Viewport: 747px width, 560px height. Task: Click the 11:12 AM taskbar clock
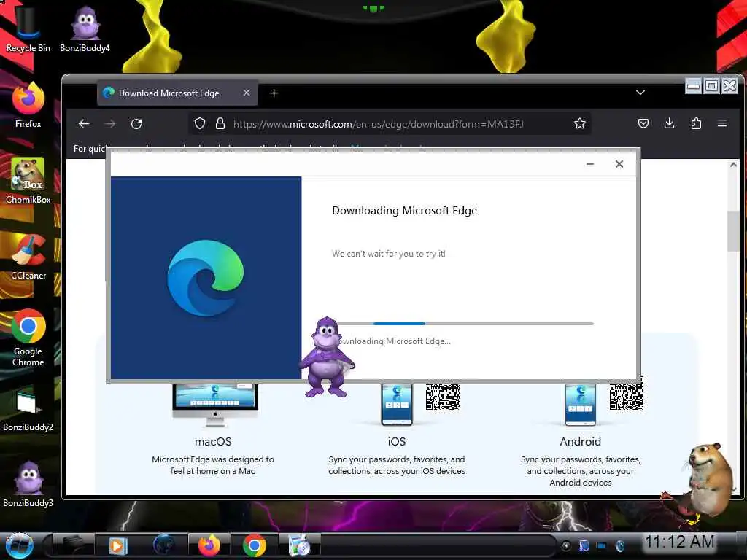(679, 542)
